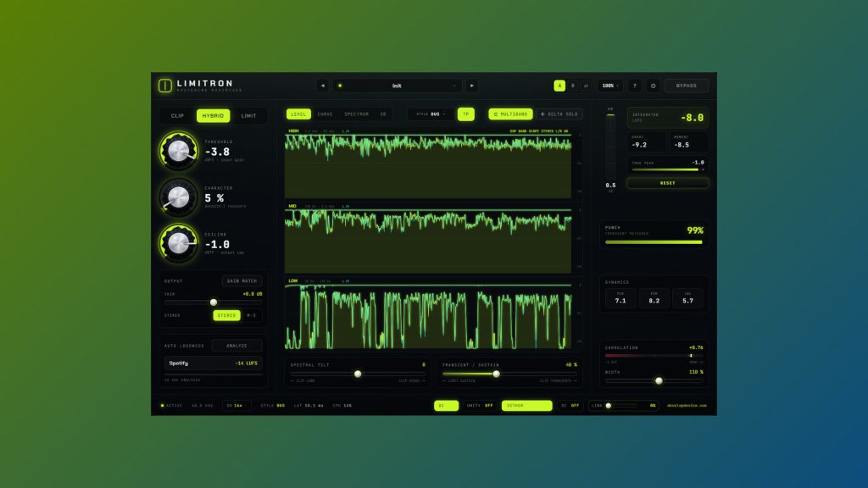This screenshot has height=488, width=868.
Task: Open the OS 16x oversampling dropdown
Action: click(x=236, y=406)
